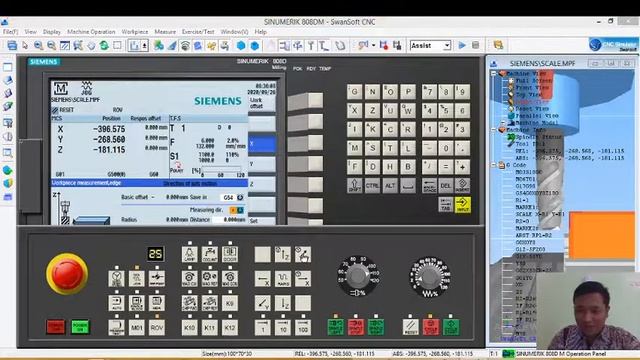640x360 pixels.
Task: Click the SPINDLE RIGHT key
Action: click(376, 327)
